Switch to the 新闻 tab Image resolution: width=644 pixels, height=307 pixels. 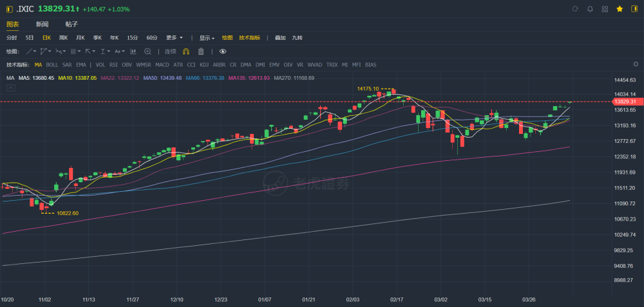[42, 24]
